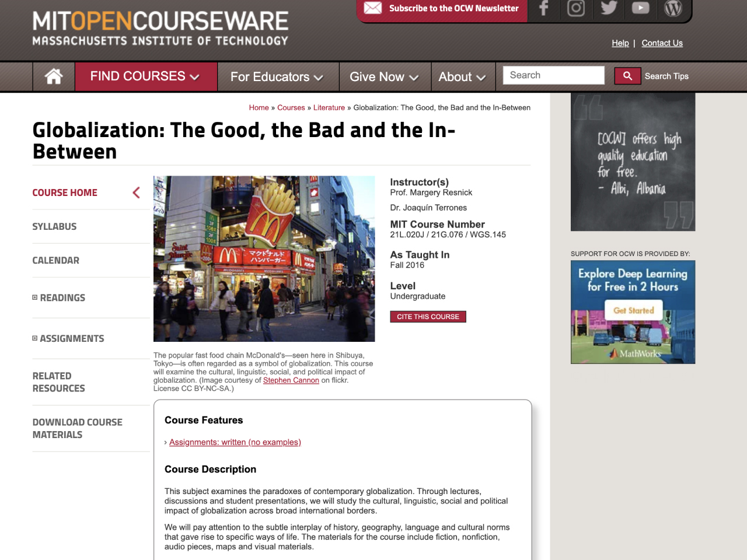The image size is (747, 560).
Task: Collapse sidebar with Course Home chevron
Action: coord(136,192)
